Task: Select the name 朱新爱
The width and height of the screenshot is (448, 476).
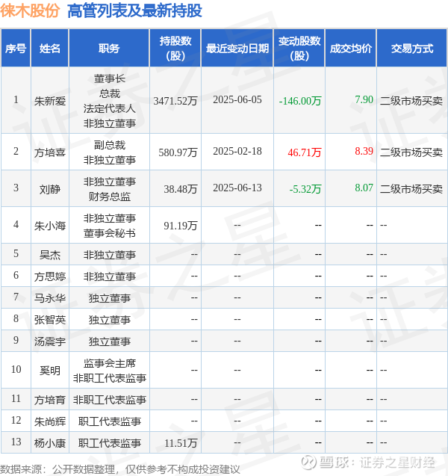Action: (50, 101)
